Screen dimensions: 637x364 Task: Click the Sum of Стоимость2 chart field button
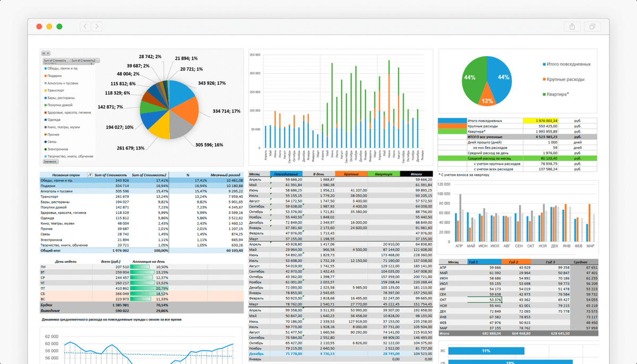tap(84, 60)
